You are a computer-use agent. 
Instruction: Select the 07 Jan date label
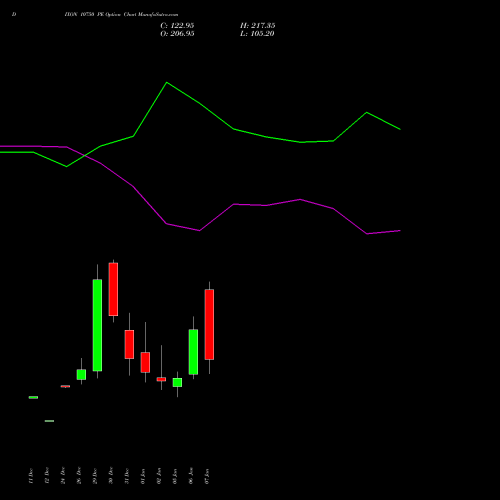pos(207,476)
